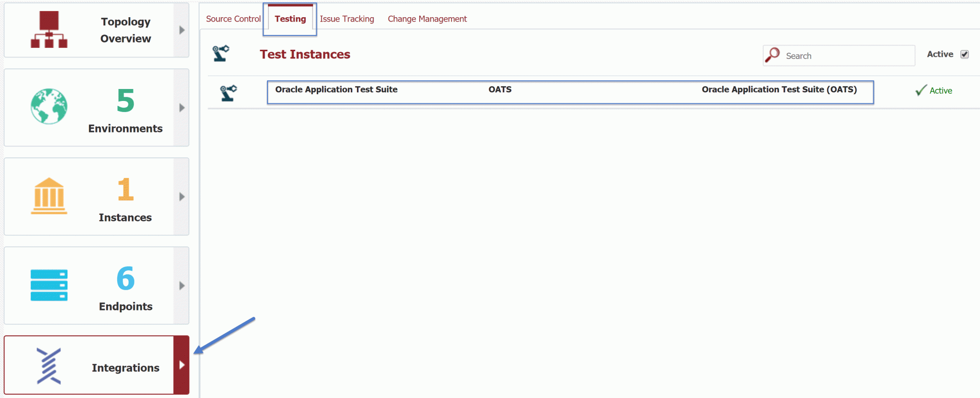Screen dimensions: 980x398
Task: Click the 'Active' filter label
Action: point(940,54)
